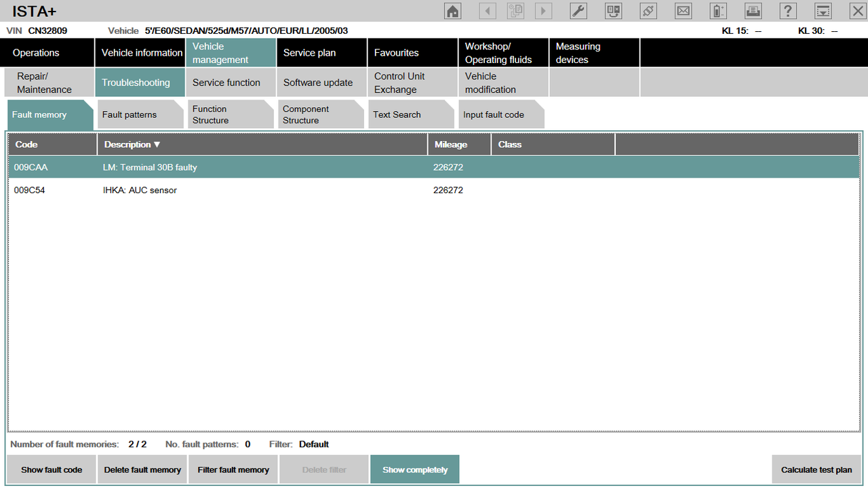
Task: Open the envelope feedback icon
Action: click(683, 11)
